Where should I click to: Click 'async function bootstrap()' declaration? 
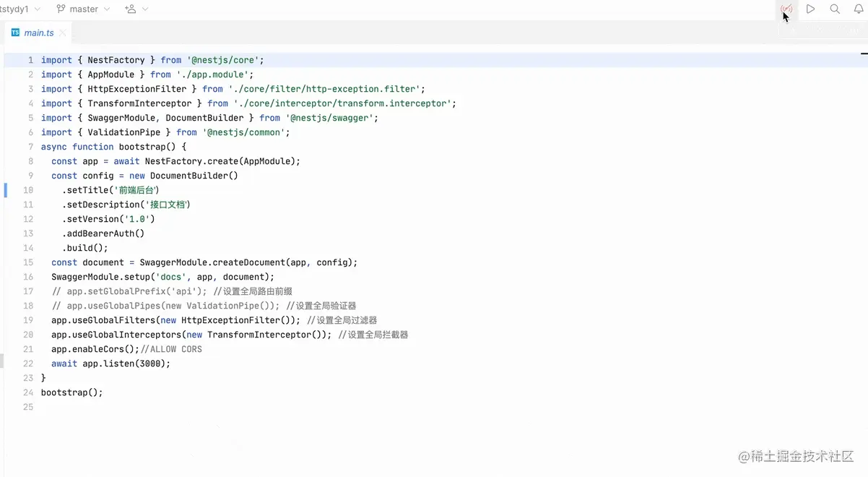click(x=108, y=147)
